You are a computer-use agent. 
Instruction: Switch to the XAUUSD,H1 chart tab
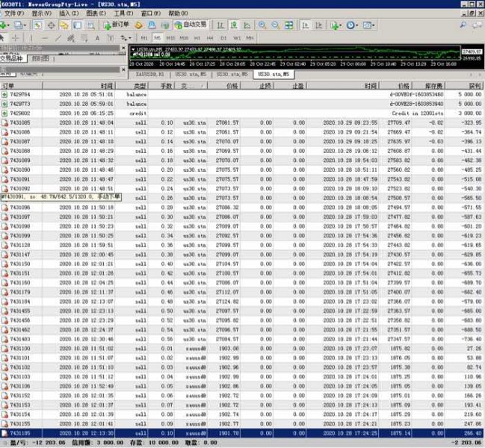point(150,74)
